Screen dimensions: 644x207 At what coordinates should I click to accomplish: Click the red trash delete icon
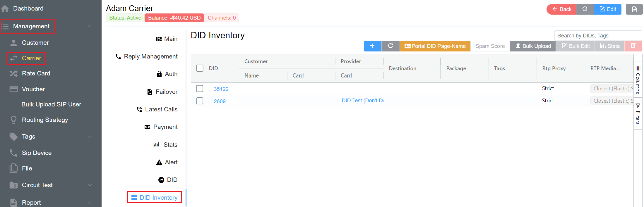pyautogui.click(x=633, y=46)
